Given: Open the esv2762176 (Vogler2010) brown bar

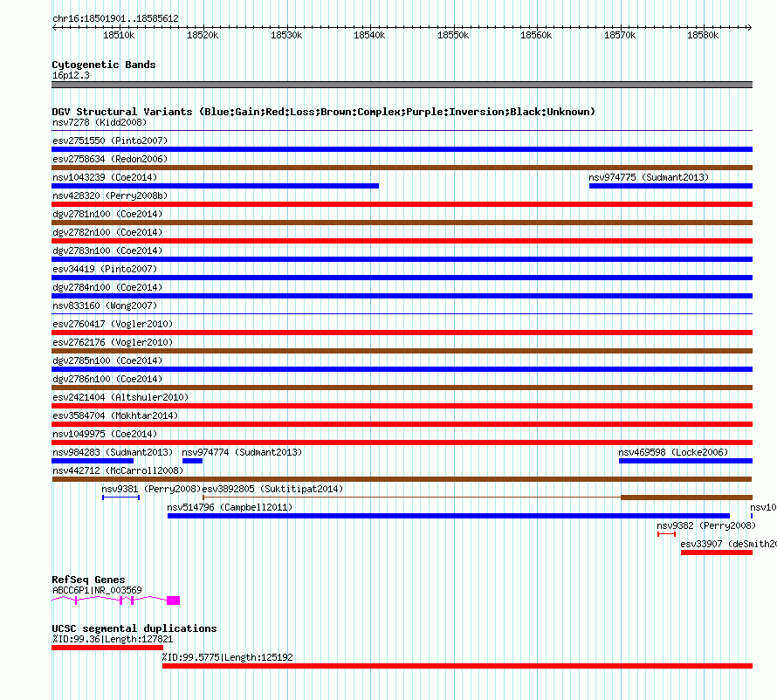Looking at the screenshot, I should pyautogui.click(x=402, y=351).
